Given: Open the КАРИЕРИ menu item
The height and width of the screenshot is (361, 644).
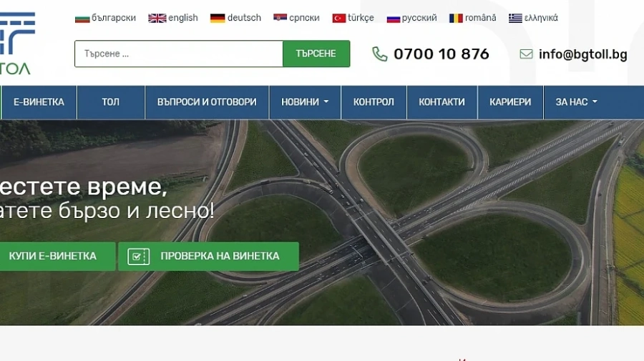Looking at the screenshot, I should click(510, 102).
